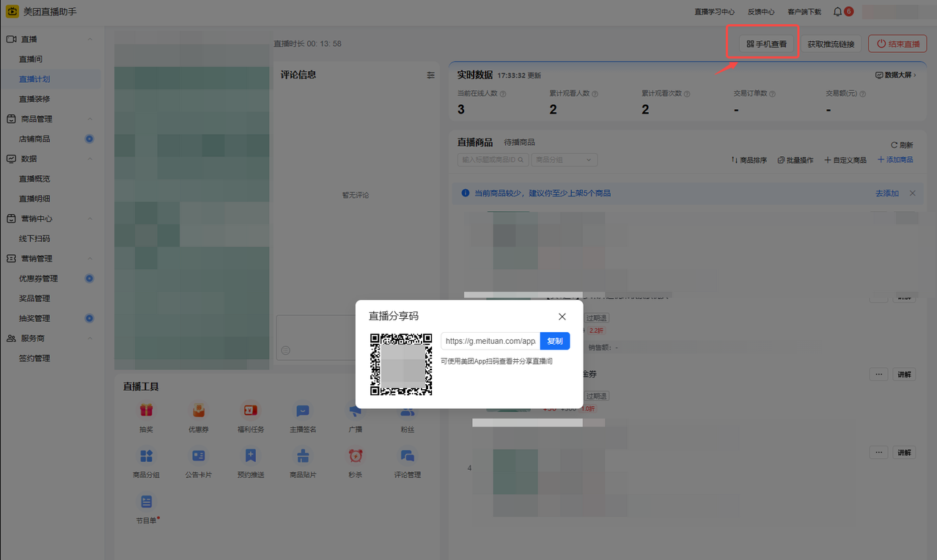The image size is (937, 560).
Task: Refresh the product list with 刷新
Action: coord(902,145)
